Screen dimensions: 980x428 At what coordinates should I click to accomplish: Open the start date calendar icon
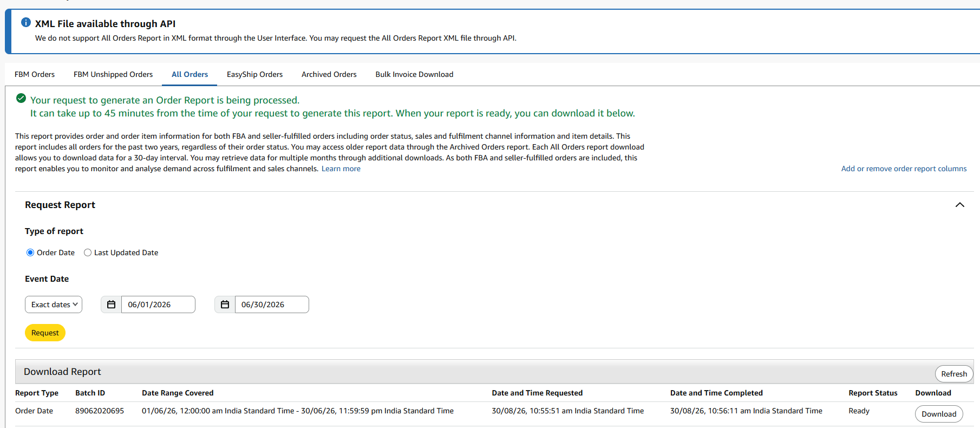(x=111, y=304)
